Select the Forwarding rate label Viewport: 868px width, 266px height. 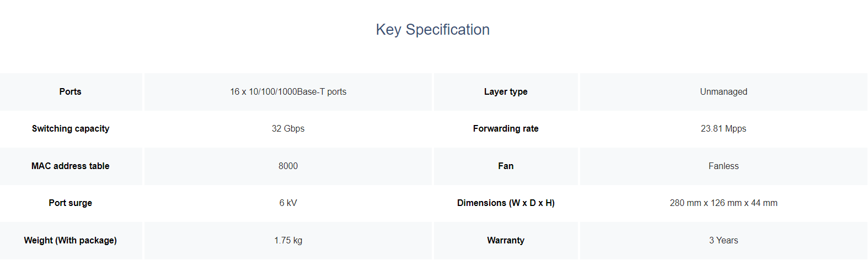pos(506,129)
